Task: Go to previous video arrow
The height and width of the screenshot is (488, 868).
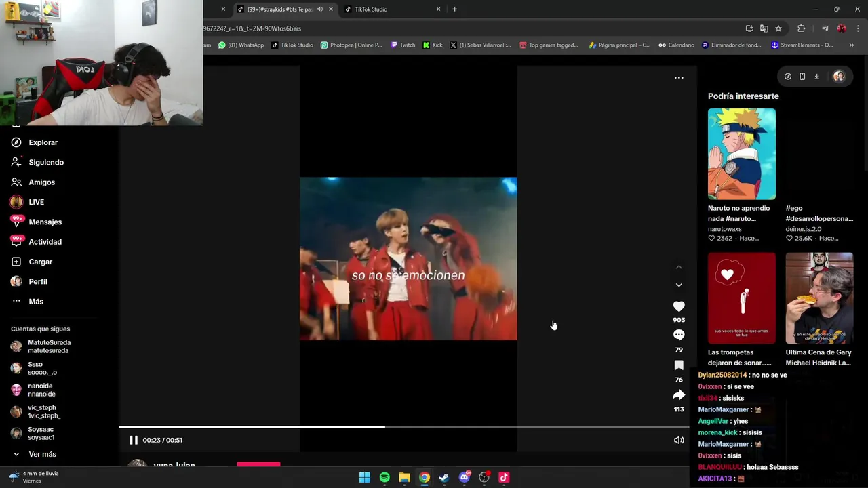Action: click(x=679, y=268)
